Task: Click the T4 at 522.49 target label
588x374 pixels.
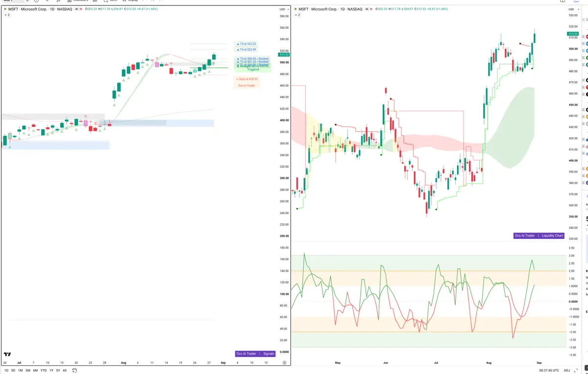Action: tap(246, 49)
